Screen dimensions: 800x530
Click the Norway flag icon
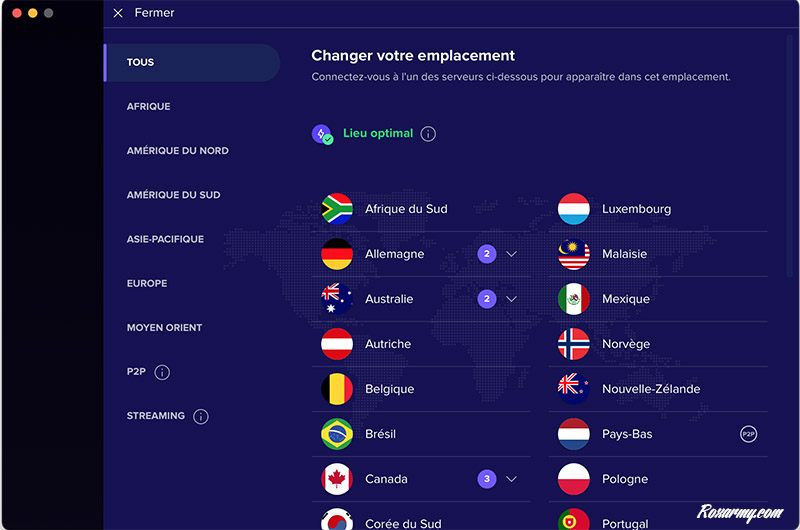(x=574, y=344)
